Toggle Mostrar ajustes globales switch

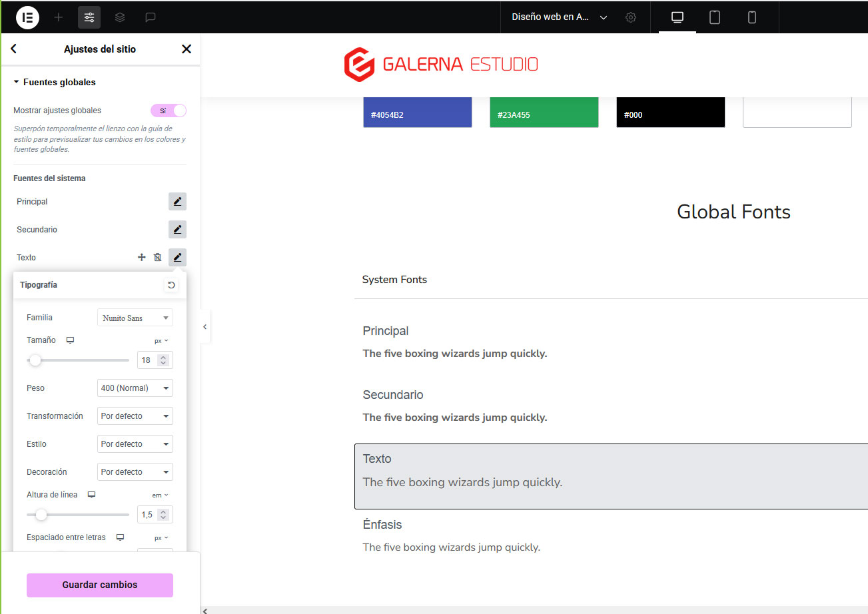(x=168, y=111)
